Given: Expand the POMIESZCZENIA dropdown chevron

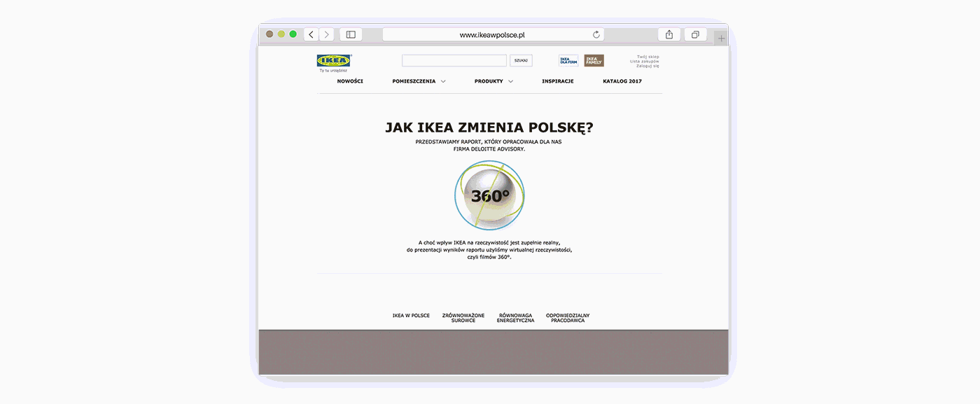Looking at the screenshot, I should tap(443, 81).
